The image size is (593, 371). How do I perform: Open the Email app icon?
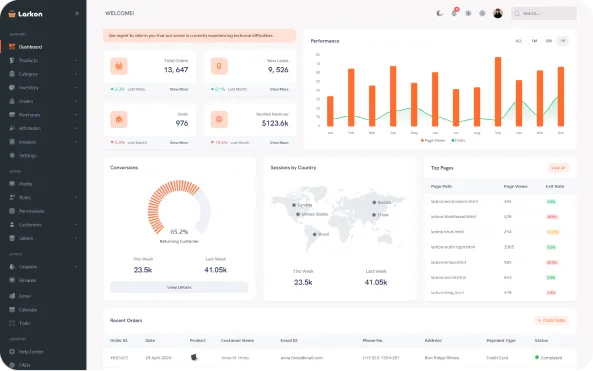coord(12,296)
